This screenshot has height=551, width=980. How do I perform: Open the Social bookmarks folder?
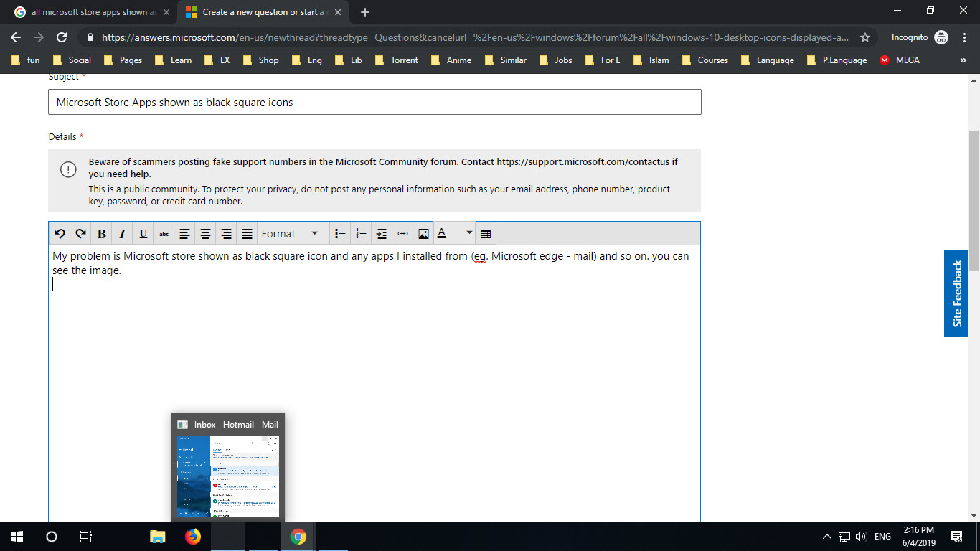point(72,60)
